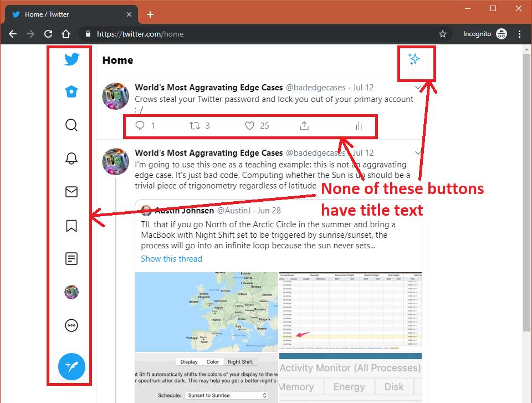Viewport: 532px width, 403px height.
Task: Click the sparkle top tweets icon
Action: click(x=413, y=59)
